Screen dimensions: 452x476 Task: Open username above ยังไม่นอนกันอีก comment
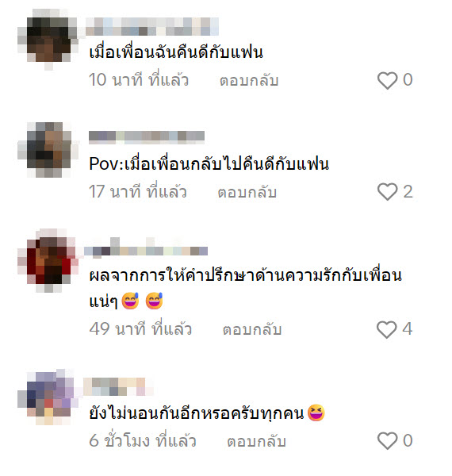[118, 386]
